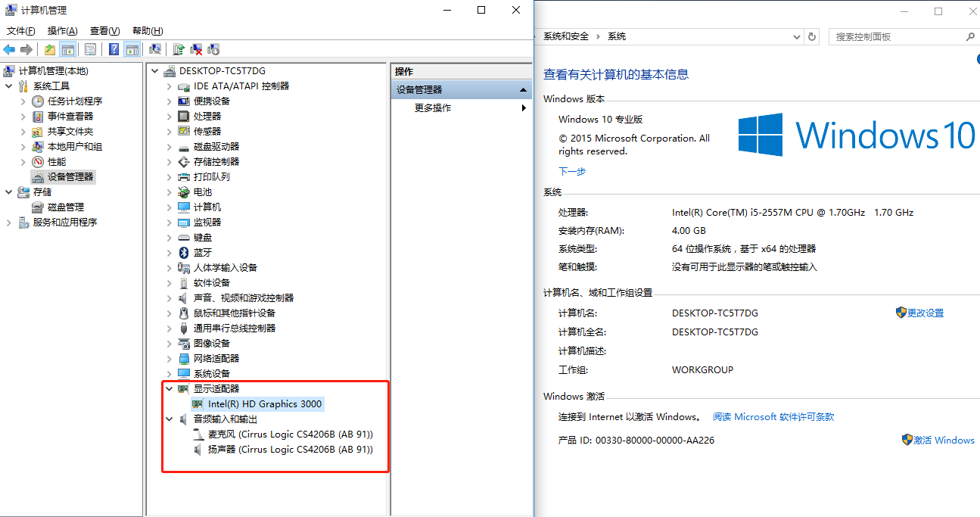
Task: Click the Disable device down-arrow toolbar icon
Action: pos(213,50)
